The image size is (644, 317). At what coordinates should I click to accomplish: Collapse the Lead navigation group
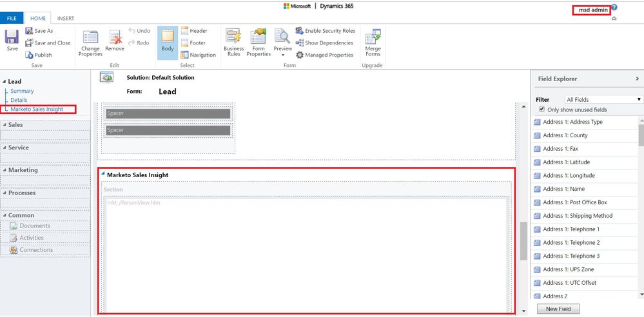pyautogui.click(x=4, y=82)
